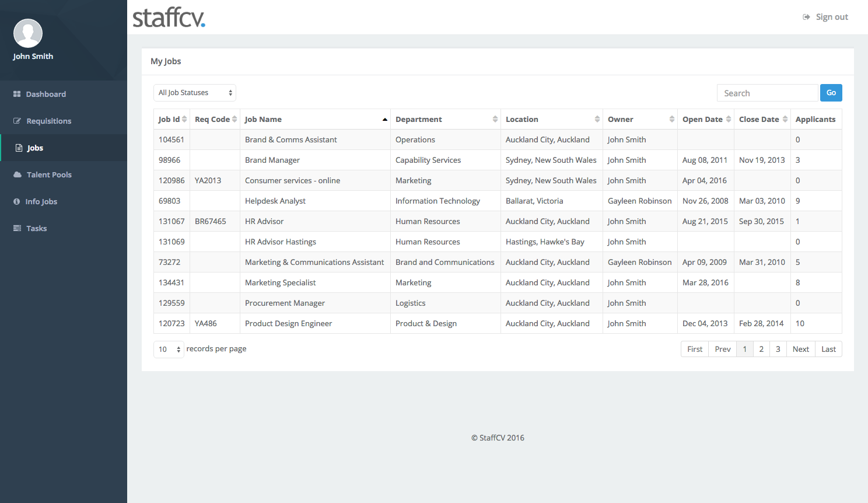Click location 'Ballarat, Victoria'
Screen dimensions: 868x503
534,201
